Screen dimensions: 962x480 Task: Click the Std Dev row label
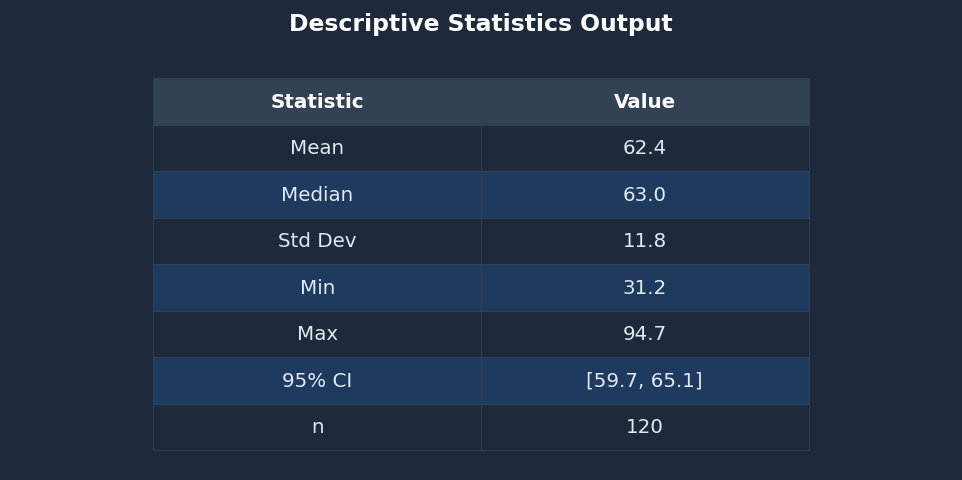317,241
